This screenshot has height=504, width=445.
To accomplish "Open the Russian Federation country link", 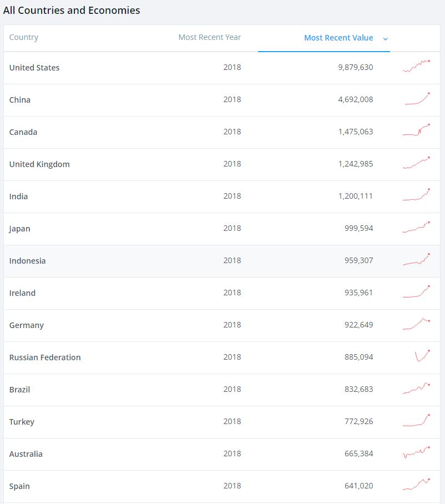I will pos(45,357).
